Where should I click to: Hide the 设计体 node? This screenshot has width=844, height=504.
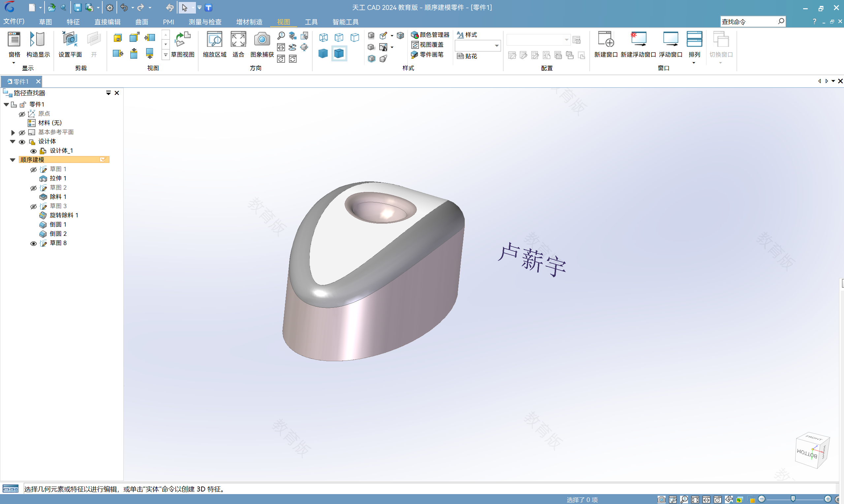[x=22, y=142]
